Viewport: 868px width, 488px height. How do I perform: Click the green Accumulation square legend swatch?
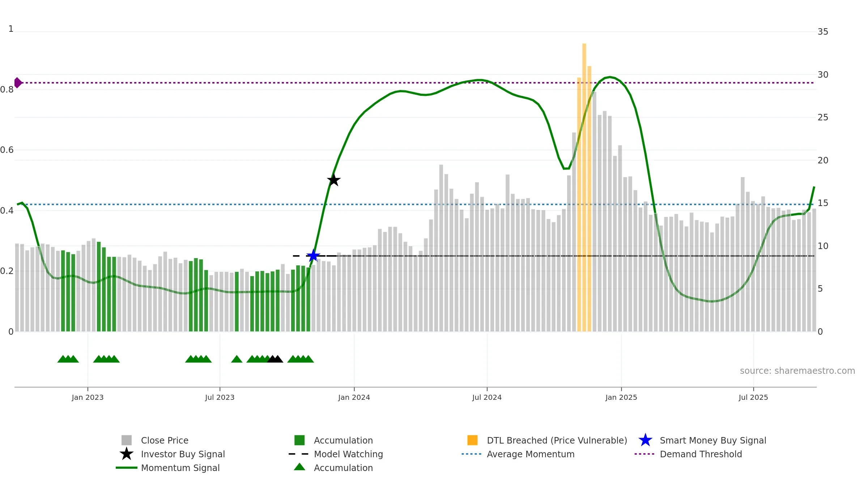click(299, 440)
